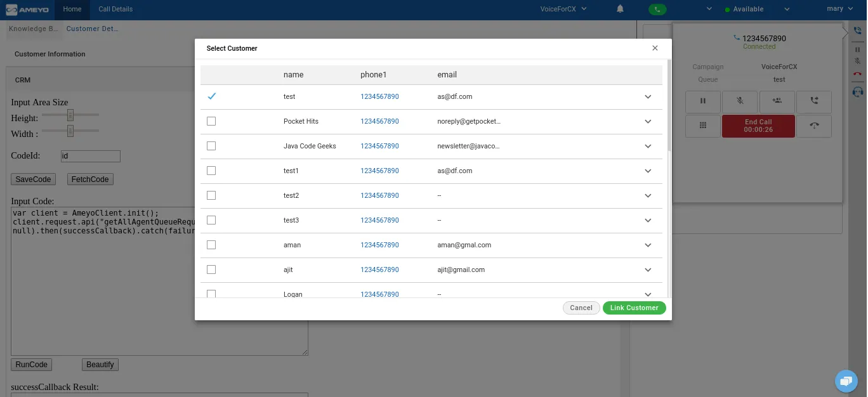Click the headset agent icon in sidebar

pyautogui.click(x=858, y=92)
